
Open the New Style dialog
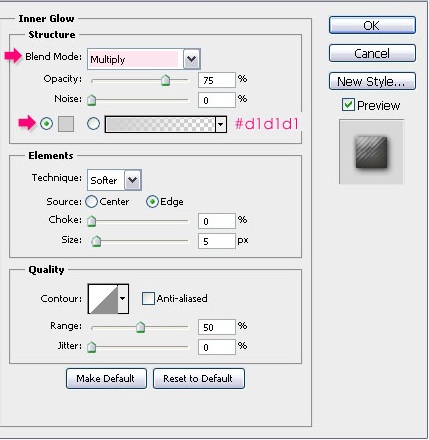pos(372,81)
